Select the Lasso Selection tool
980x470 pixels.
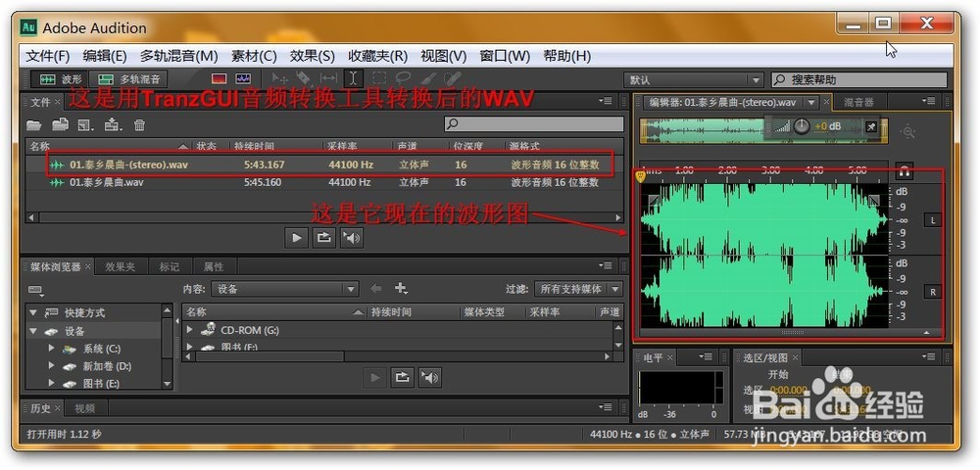pos(403,78)
